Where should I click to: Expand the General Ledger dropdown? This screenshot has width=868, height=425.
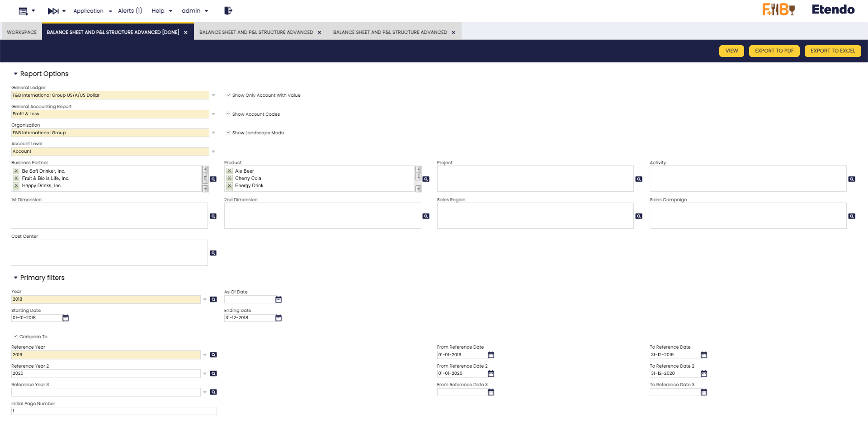pyautogui.click(x=213, y=95)
